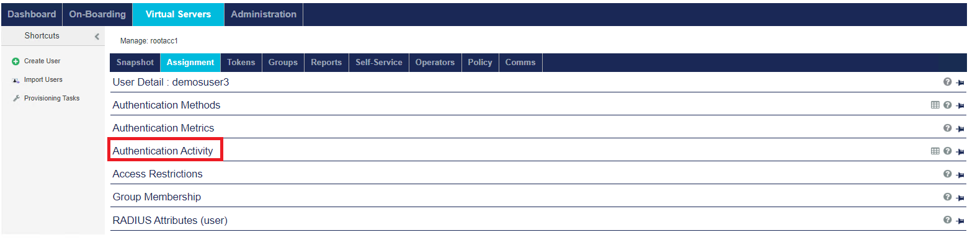Open table view icon for Authentication Activity
This screenshot has width=980, height=245.
935,151
